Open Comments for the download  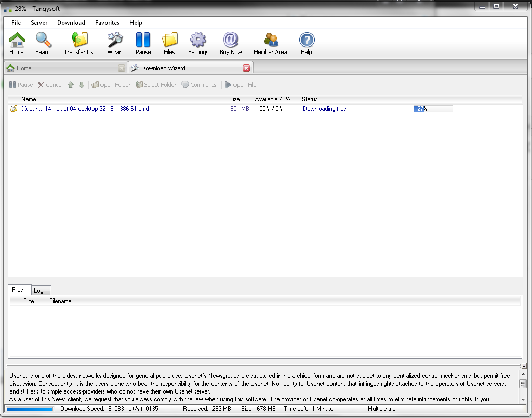point(199,85)
